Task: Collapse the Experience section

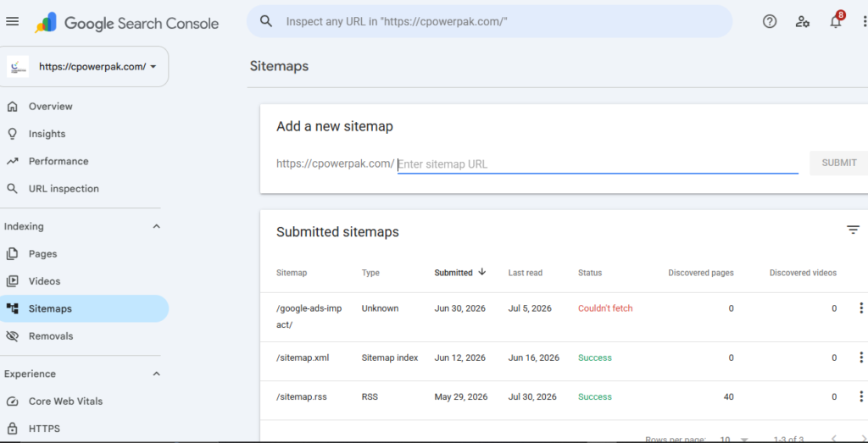Action: pyautogui.click(x=157, y=374)
